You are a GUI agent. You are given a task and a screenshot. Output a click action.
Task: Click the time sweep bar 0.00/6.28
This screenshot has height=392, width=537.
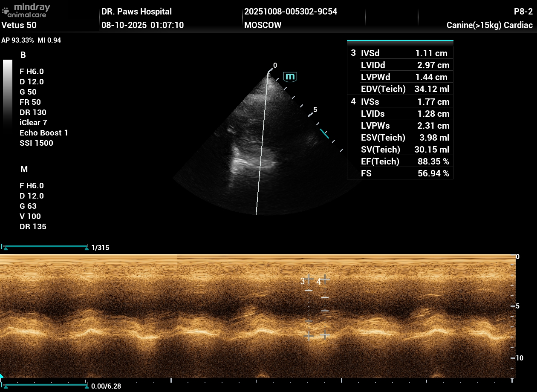pyautogui.click(x=44, y=386)
